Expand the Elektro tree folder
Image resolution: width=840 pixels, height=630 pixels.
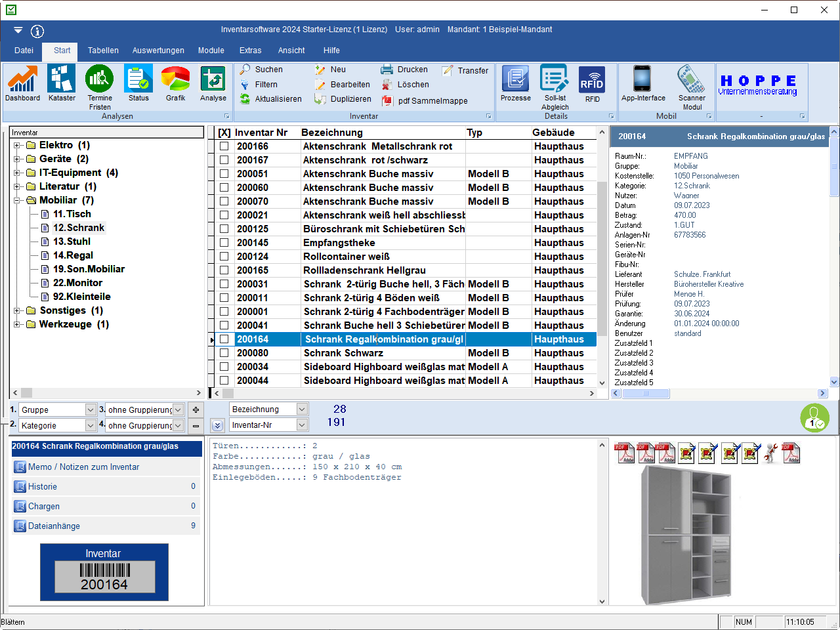(x=17, y=145)
